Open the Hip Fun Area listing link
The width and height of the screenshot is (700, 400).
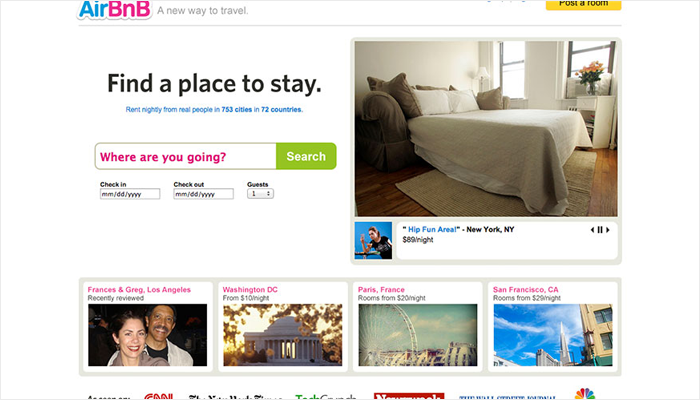[x=432, y=229]
